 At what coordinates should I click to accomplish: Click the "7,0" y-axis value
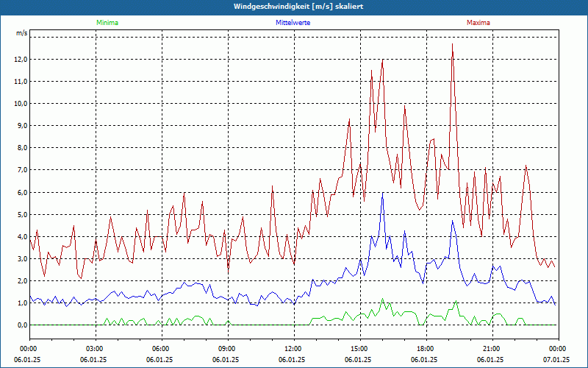pyautogui.click(x=23, y=170)
